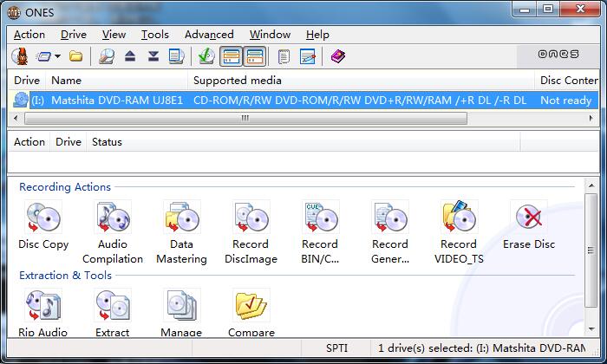607x364 pixels.
Task: Click the drive list scroll-left arrow
Action: point(16,118)
